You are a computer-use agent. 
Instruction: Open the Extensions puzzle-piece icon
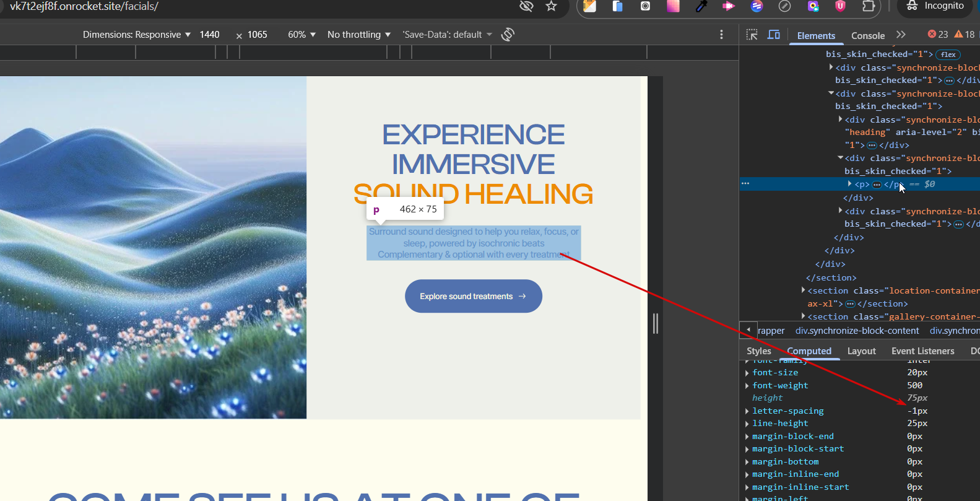pos(869,6)
